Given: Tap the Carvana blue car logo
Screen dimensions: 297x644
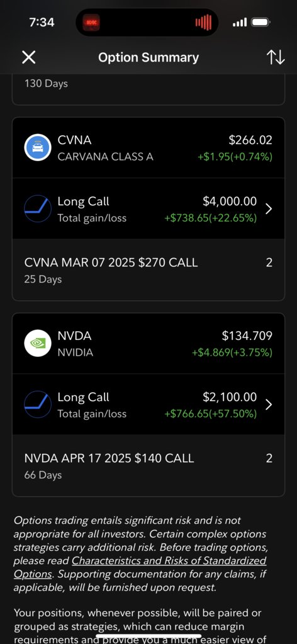Looking at the screenshot, I should (38, 147).
